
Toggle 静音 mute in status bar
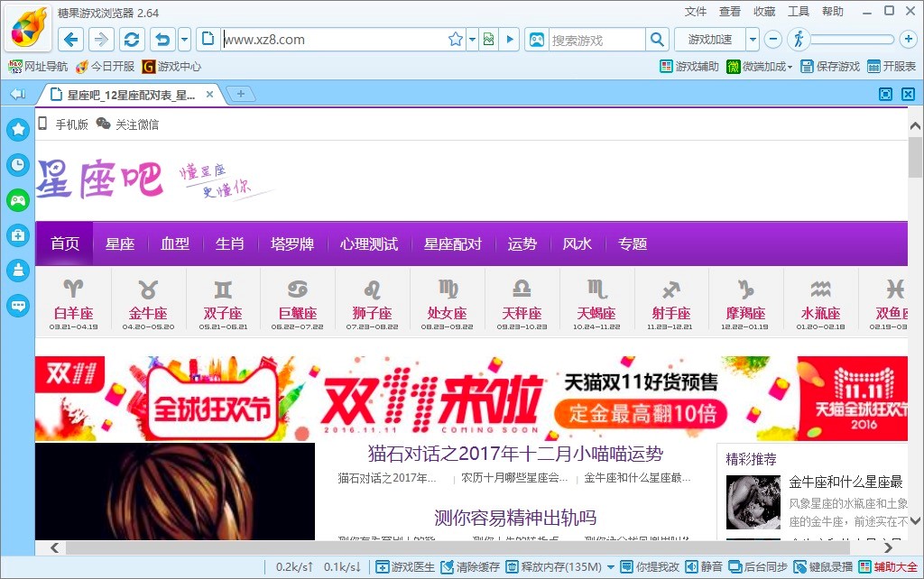coord(704,566)
